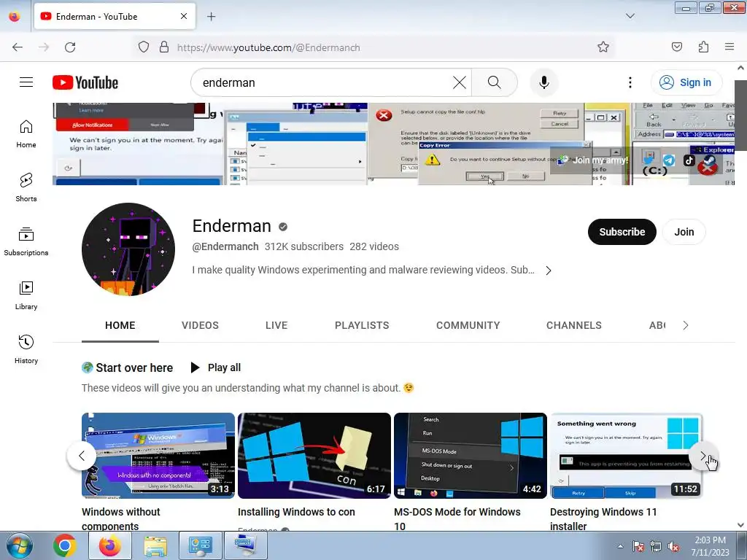Viewport: 747px width, 560px height.
Task: Open Windows without components video thumbnail
Action: pos(158,456)
